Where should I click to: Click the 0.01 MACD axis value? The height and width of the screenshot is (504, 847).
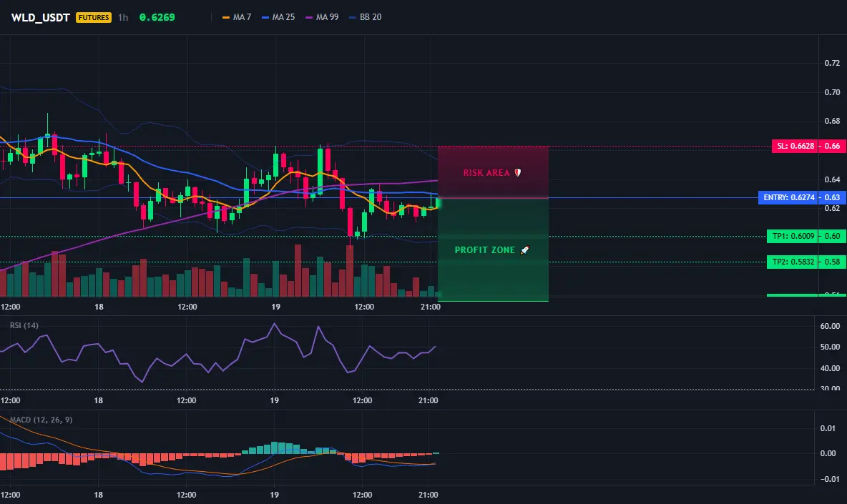828,428
